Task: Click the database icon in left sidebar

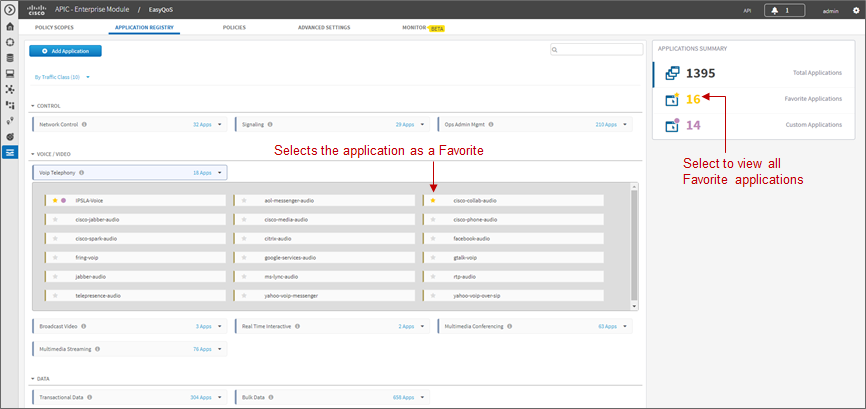Action: (9, 57)
